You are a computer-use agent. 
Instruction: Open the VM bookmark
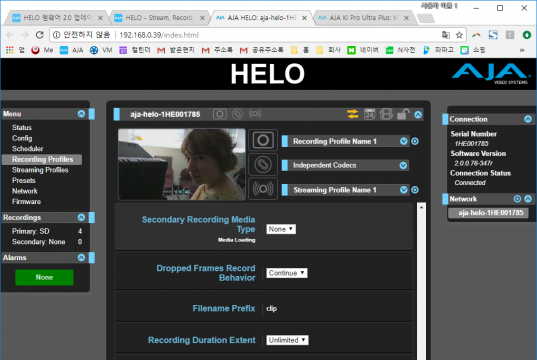coord(101,50)
